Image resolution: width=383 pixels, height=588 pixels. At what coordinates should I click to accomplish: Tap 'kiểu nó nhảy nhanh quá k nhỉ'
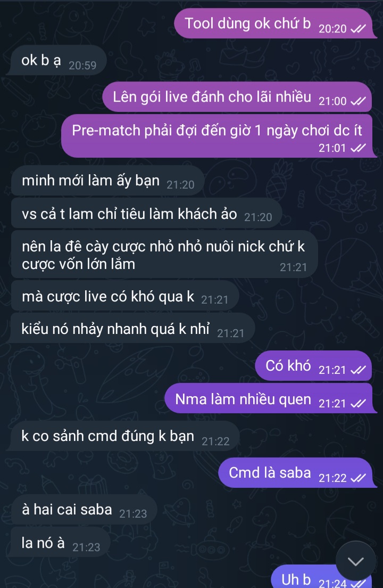132,329
